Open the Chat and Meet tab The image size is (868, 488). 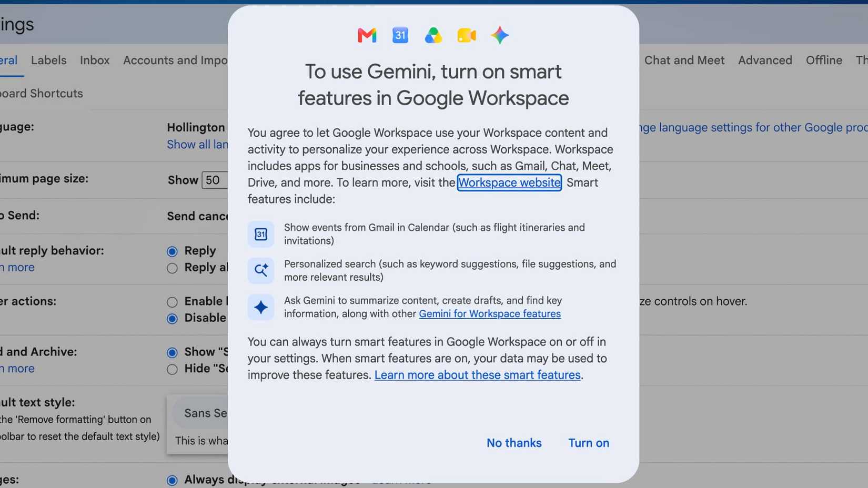(x=684, y=60)
